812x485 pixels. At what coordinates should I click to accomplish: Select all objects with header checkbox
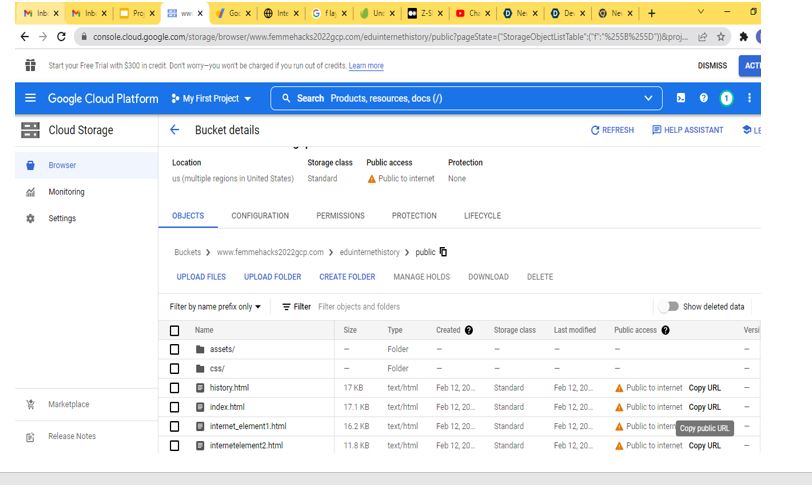pos(175,330)
